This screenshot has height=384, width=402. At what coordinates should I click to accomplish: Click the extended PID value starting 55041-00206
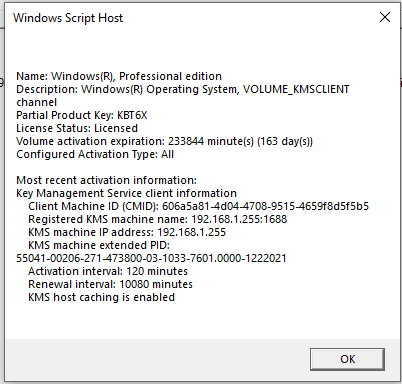(151, 258)
